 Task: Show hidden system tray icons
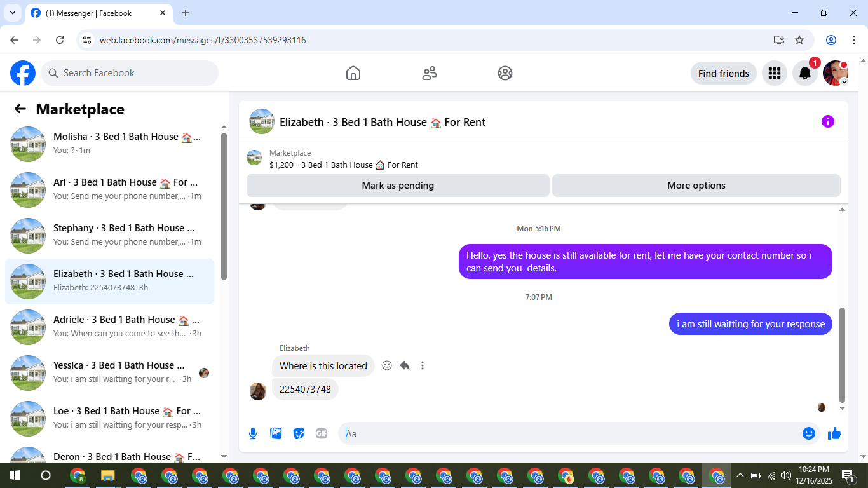pos(740,475)
